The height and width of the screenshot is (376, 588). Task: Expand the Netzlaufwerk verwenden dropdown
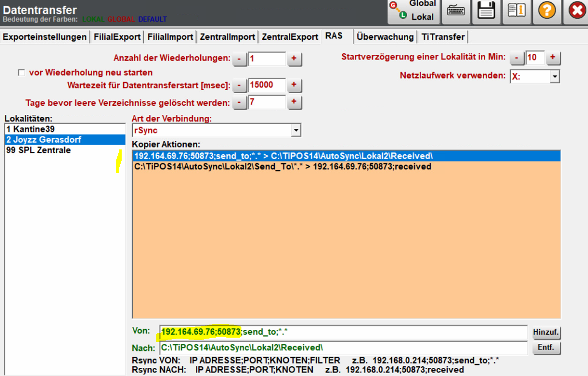(x=555, y=77)
